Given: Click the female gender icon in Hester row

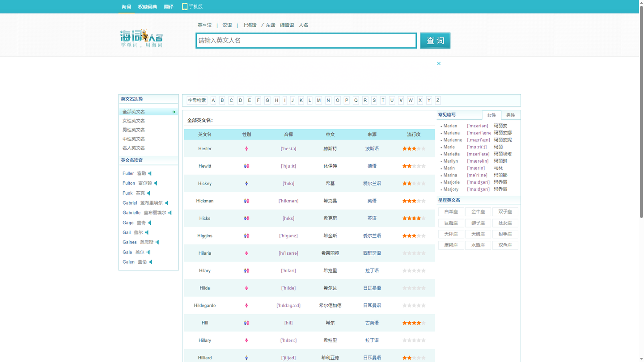Looking at the screenshot, I should 246,148.
